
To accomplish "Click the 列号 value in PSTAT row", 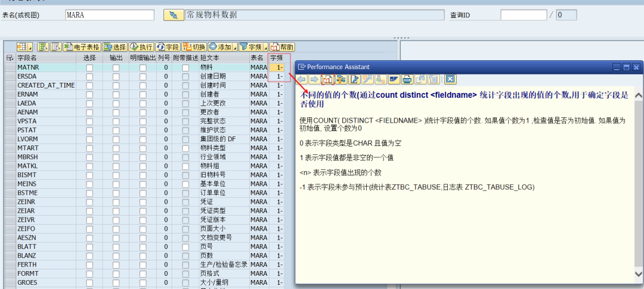I will pos(165,130).
